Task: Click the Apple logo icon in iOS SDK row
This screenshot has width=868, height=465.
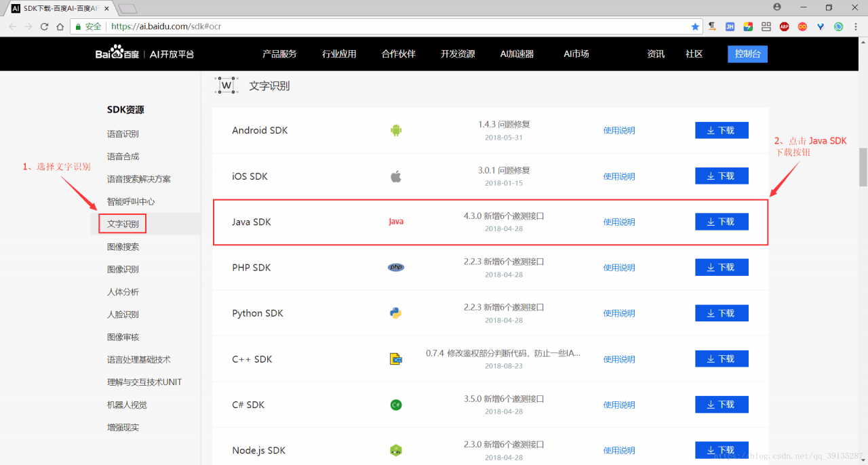Action: (x=396, y=176)
